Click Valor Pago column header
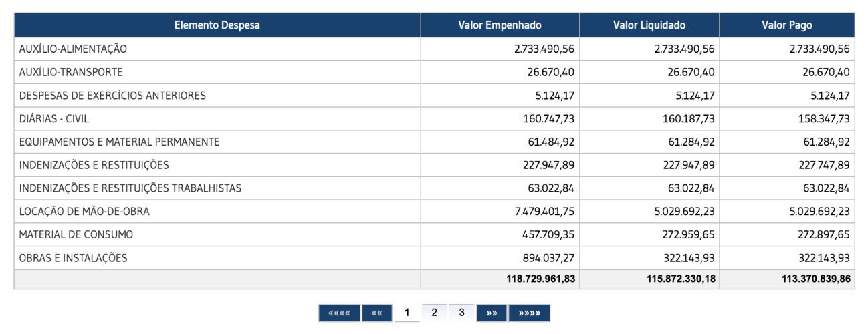Screen dimensions: 868x334 (x=786, y=25)
